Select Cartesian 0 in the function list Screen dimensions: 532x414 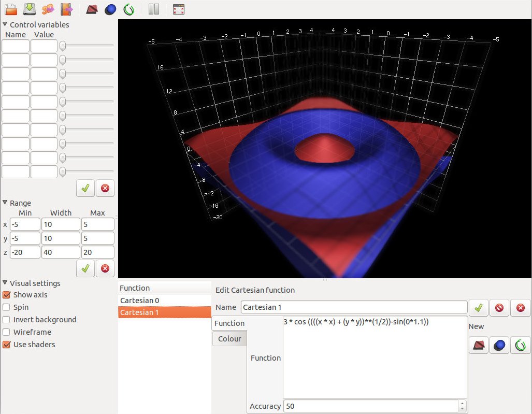pos(165,301)
